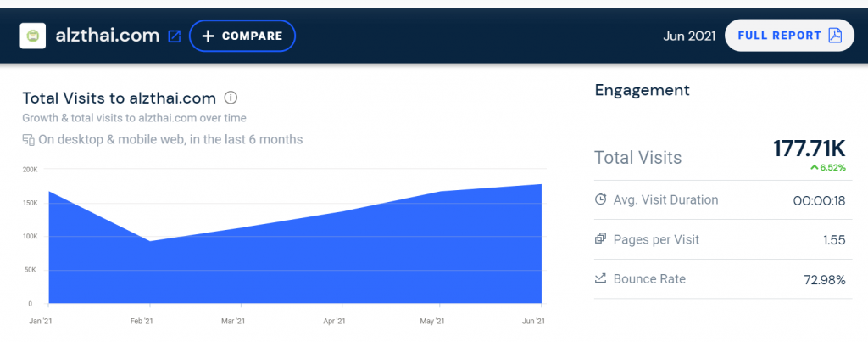Click the PDF icon in FULL REPORT

click(835, 36)
